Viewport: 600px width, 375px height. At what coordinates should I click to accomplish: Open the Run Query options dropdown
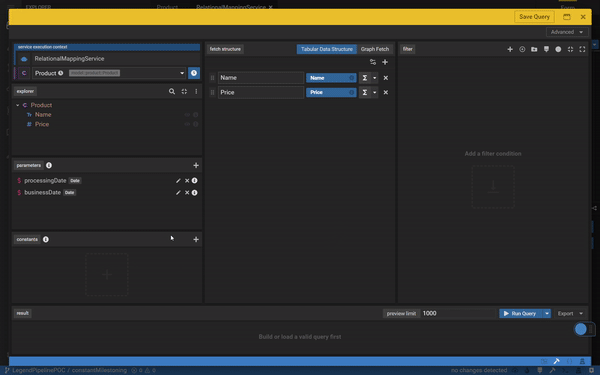(x=547, y=313)
